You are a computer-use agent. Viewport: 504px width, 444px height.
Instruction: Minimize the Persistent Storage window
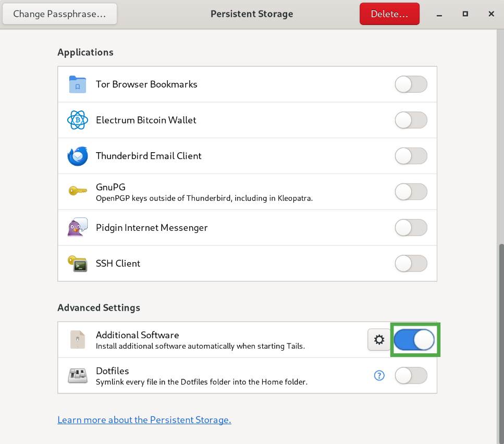[439, 14]
